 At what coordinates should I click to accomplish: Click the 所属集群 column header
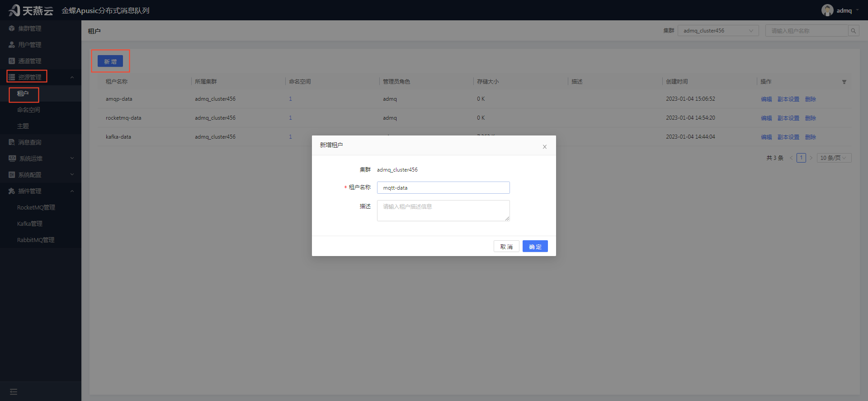(206, 82)
